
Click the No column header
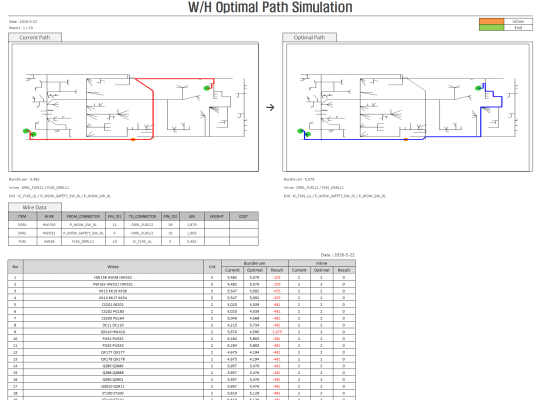[x=15, y=267]
